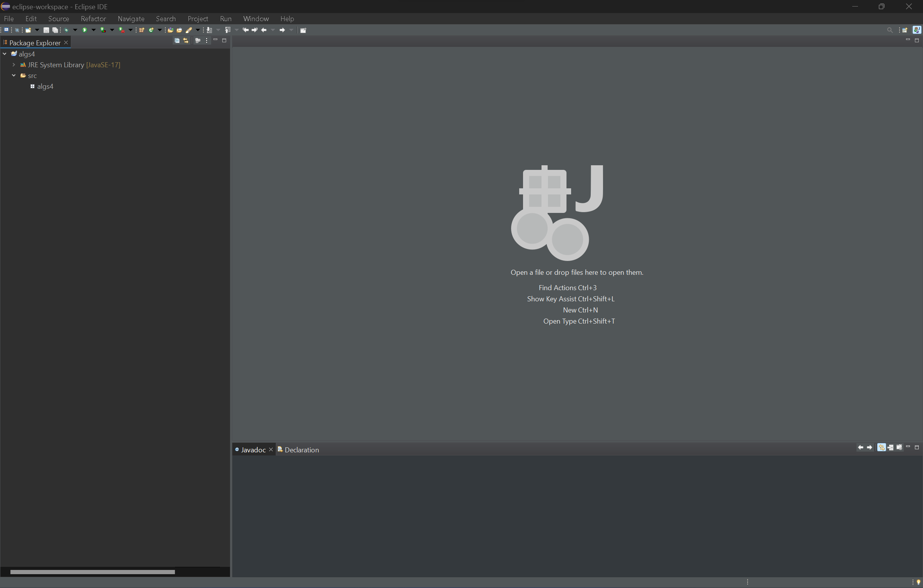The height and width of the screenshot is (588, 923).
Task: Click the Save floppy disk icon
Action: pos(46,30)
